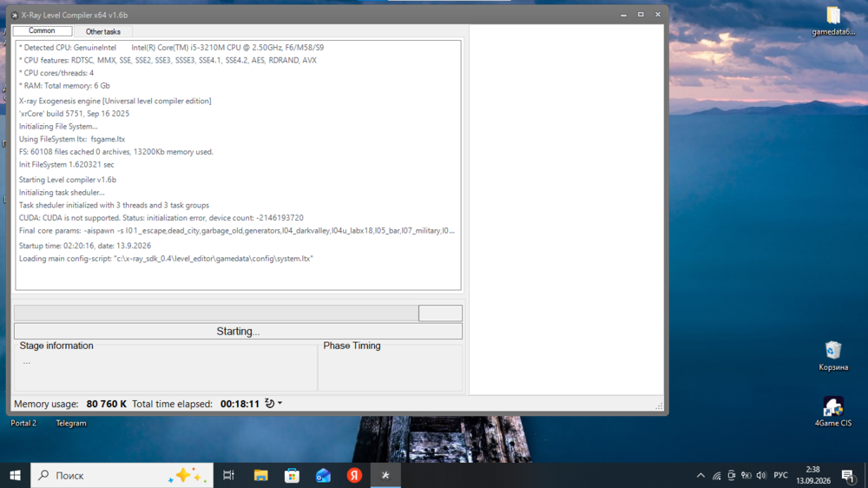Open the notification center icon
The height and width of the screenshot is (488, 868).
click(847, 475)
